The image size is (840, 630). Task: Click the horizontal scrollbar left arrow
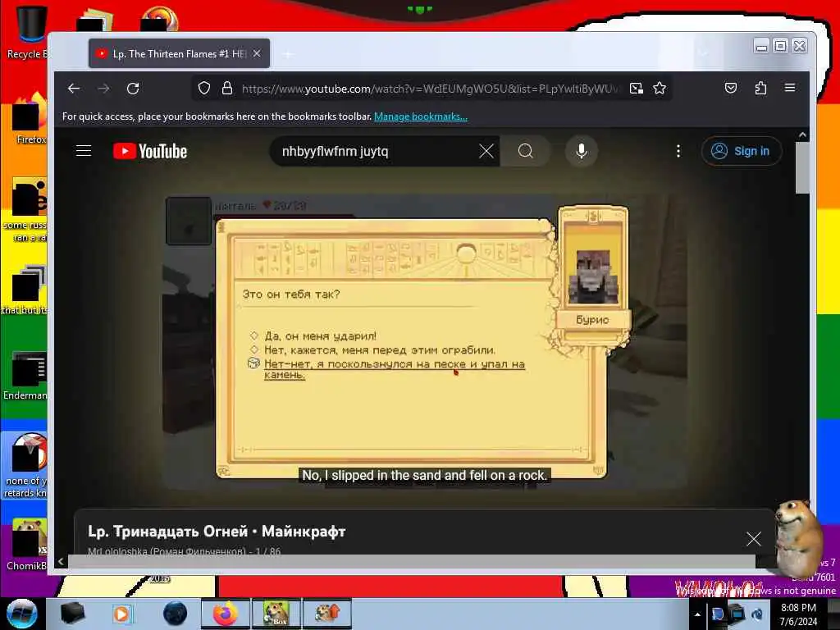[61, 561]
